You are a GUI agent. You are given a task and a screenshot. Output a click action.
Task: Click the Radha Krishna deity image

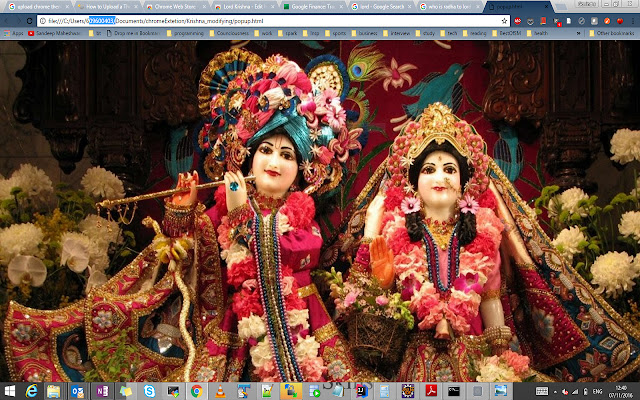click(x=320, y=211)
